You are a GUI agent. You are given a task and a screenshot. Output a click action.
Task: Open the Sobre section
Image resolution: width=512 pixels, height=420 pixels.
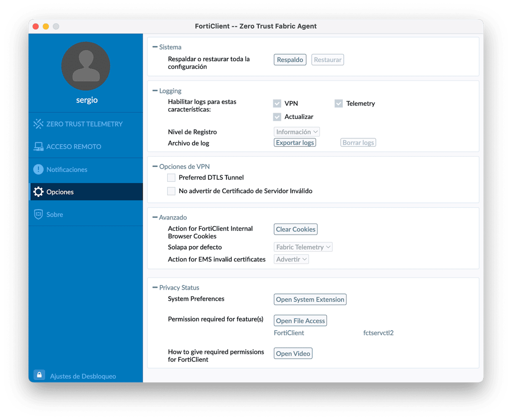coord(86,214)
